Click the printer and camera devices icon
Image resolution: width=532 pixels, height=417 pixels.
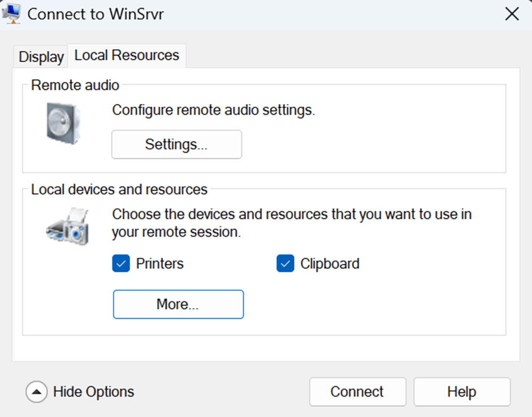[67, 226]
